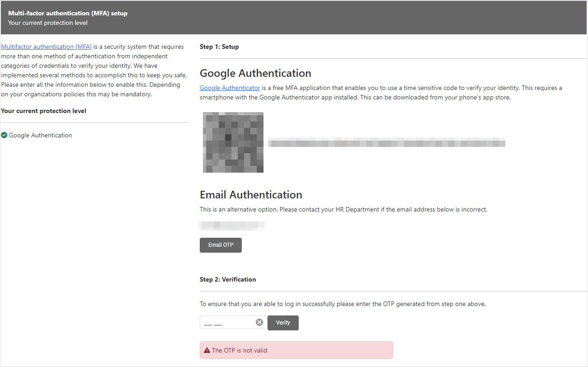Click the 'Multi-factor authentication (MFA) setup' banner title
This screenshot has height=367, width=588.
[x=68, y=13]
